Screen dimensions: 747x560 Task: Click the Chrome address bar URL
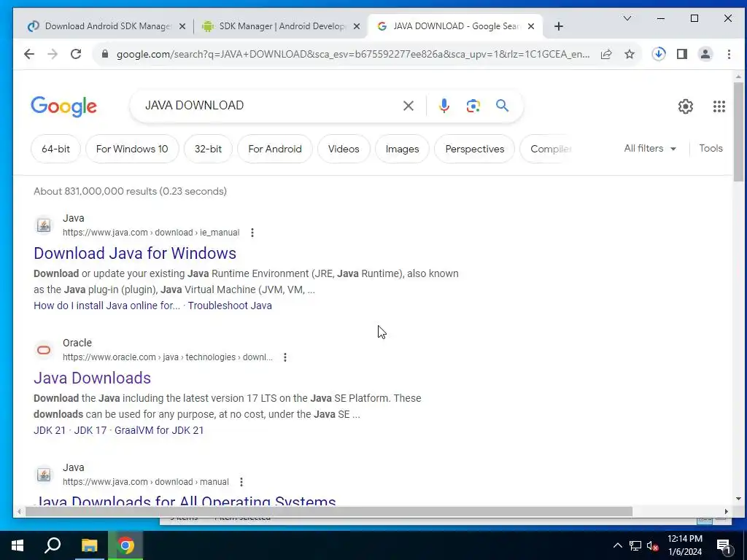click(x=352, y=54)
